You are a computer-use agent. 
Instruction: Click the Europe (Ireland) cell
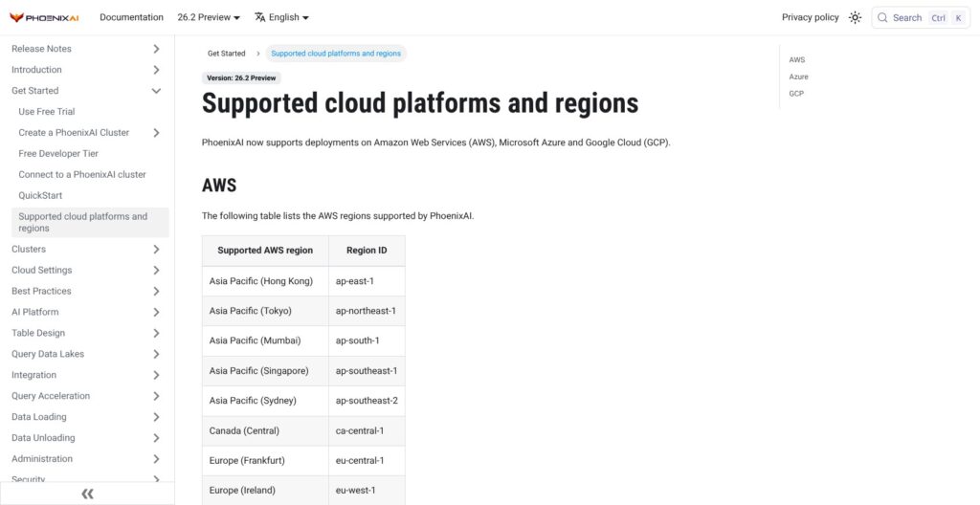[x=265, y=491]
